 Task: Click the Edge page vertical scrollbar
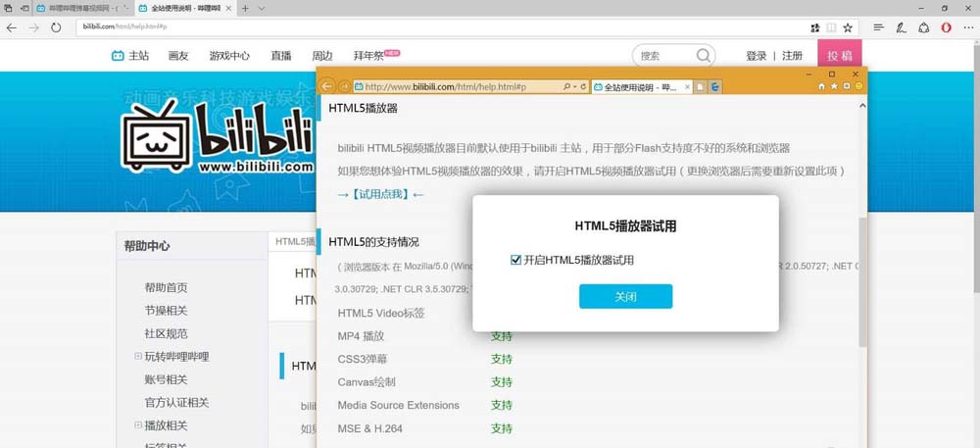click(976, 169)
